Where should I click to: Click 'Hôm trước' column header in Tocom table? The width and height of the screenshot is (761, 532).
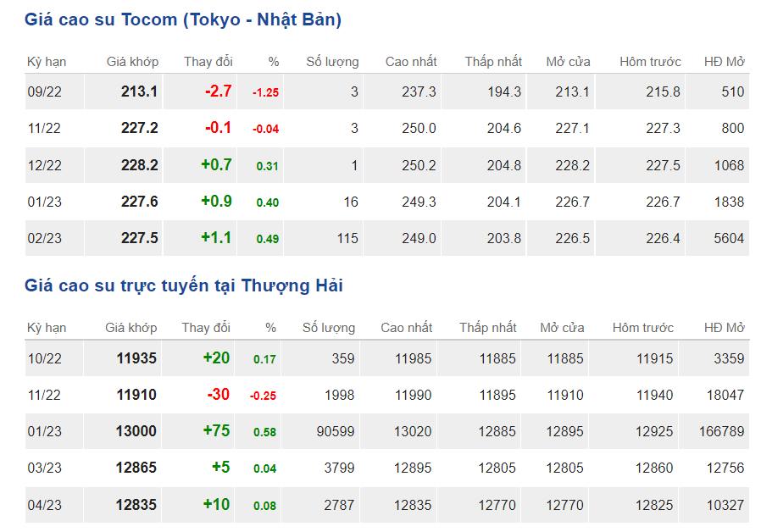tap(650, 62)
